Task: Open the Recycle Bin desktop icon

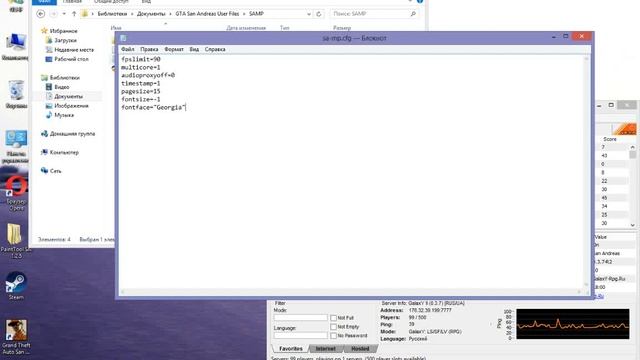Action: 16,94
